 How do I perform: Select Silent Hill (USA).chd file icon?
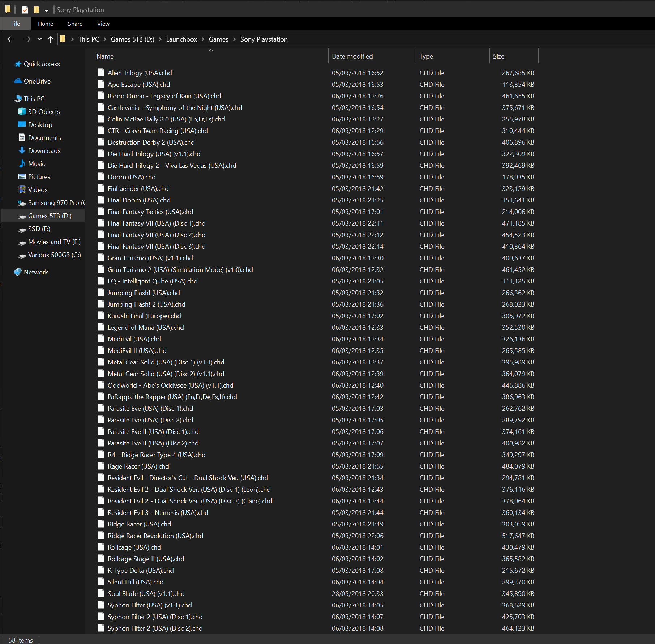pyautogui.click(x=101, y=582)
